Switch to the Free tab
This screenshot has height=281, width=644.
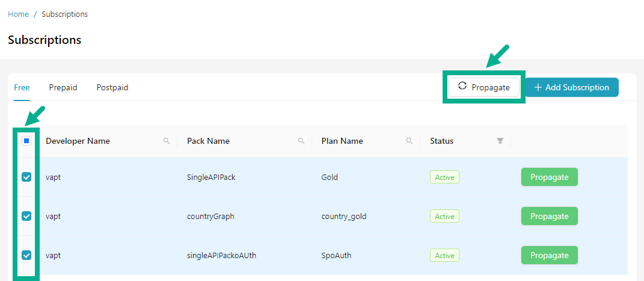(x=22, y=87)
